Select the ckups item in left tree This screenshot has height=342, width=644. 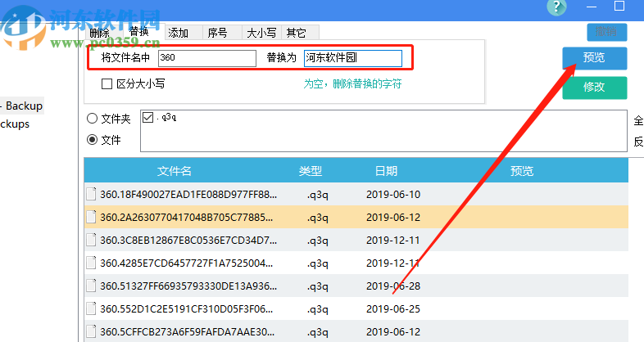15,124
